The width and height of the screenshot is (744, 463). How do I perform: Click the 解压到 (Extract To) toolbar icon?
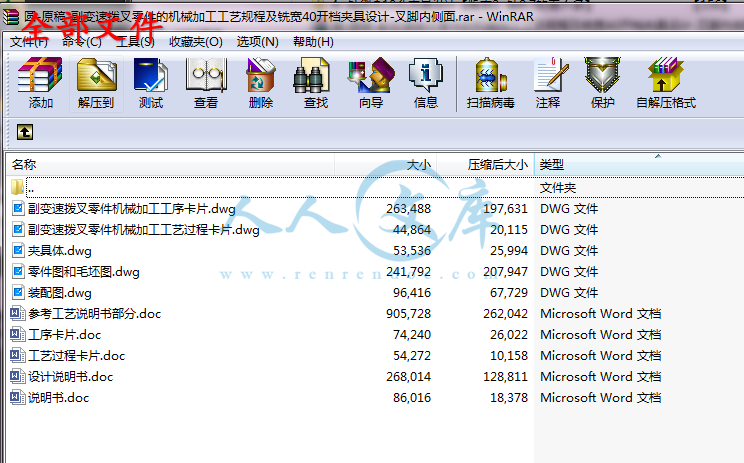click(96, 83)
